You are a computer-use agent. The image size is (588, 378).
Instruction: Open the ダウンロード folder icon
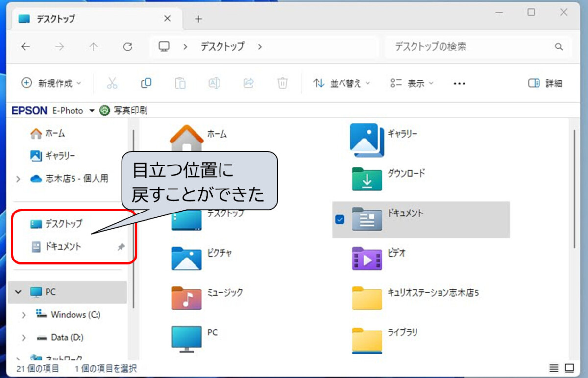click(367, 179)
